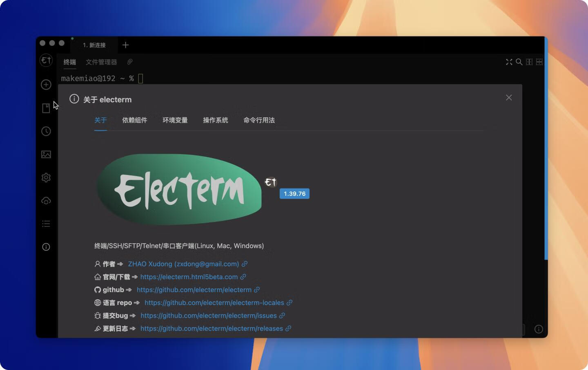Click the sidebar info (about) icon
Screen dimensions: 588x370
[x=46, y=247]
